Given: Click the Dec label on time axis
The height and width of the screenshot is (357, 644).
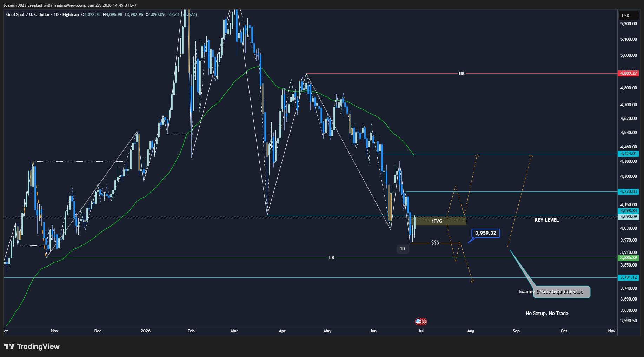Looking at the screenshot, I should coord(98,331).
